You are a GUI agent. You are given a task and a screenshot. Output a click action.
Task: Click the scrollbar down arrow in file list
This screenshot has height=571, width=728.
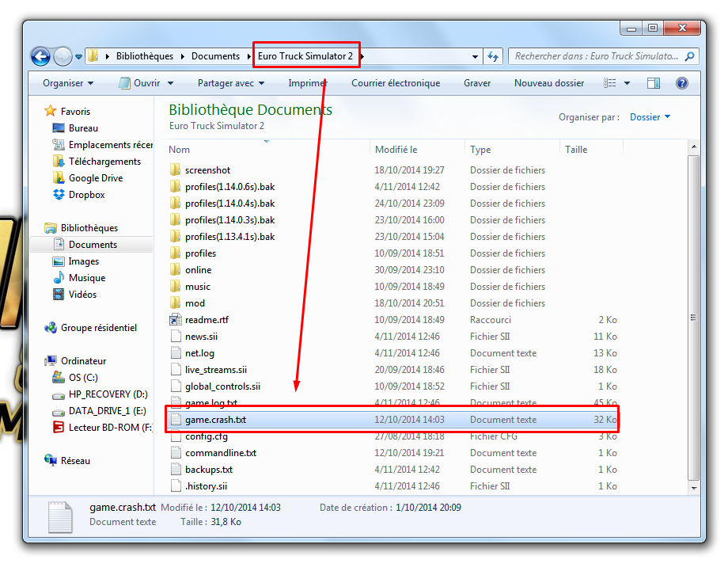(694, 488)
